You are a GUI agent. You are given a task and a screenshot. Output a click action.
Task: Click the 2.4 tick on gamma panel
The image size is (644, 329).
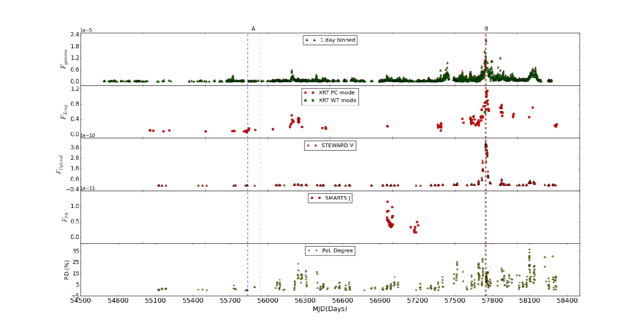[75, 35]
